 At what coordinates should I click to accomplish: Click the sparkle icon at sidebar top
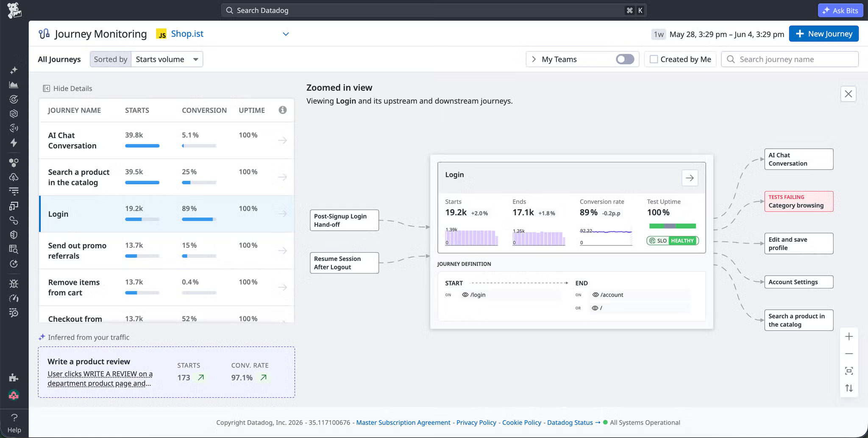tap(14, 70)
